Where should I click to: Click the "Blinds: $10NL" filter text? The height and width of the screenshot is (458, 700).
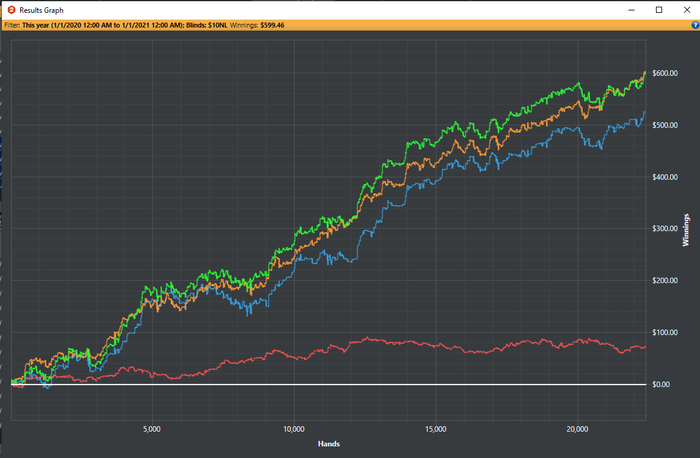(207, 25)
